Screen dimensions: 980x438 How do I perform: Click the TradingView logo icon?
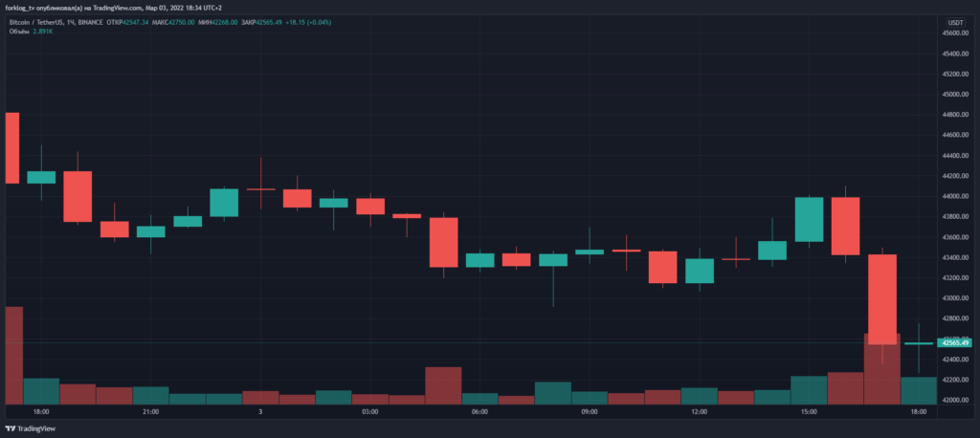[x=11, y=429]
